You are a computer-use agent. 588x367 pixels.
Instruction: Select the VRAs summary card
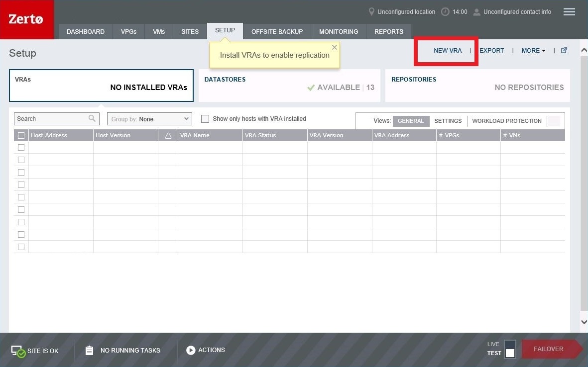coord(101,86)
